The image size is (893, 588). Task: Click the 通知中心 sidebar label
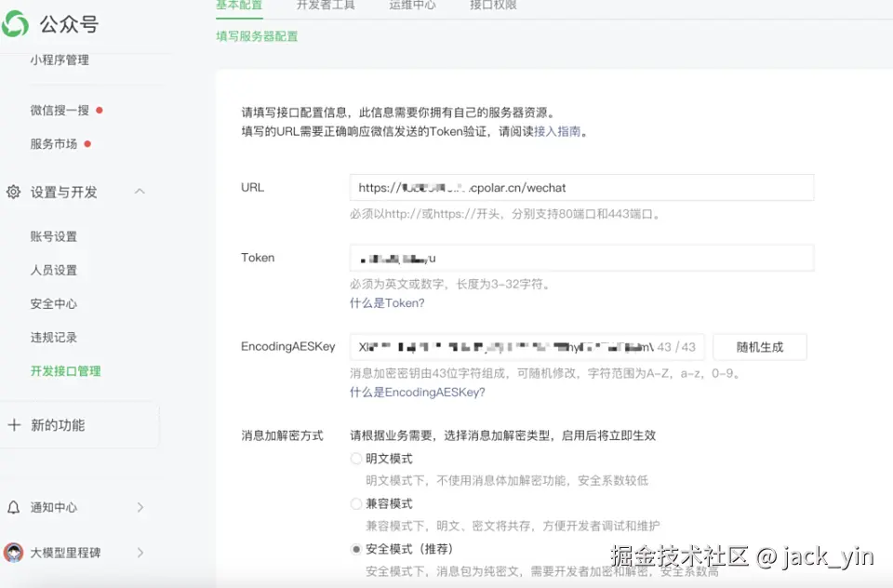54,507
